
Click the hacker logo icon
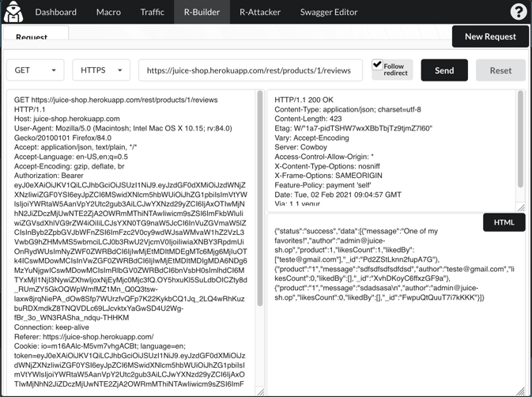[13, 12]
